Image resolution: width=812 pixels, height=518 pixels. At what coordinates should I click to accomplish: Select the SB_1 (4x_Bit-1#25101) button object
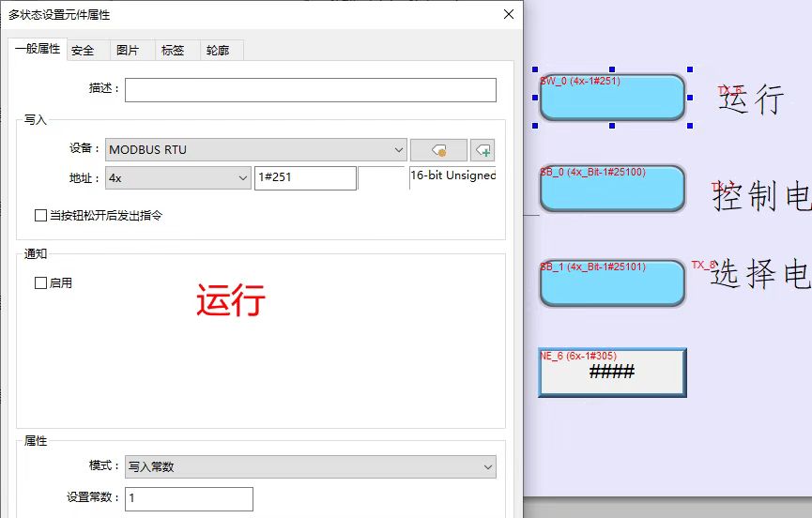(x=613, y=283)
